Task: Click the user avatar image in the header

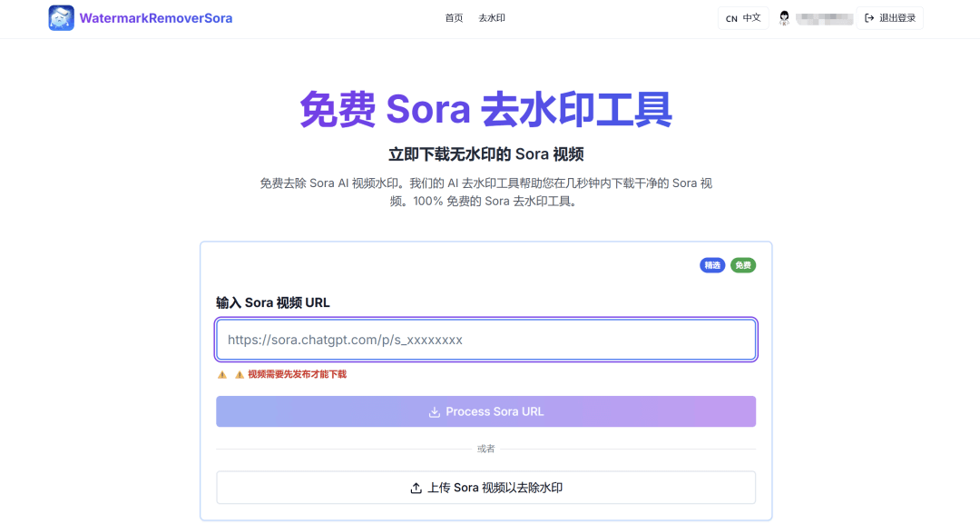Action: point(783,17)
